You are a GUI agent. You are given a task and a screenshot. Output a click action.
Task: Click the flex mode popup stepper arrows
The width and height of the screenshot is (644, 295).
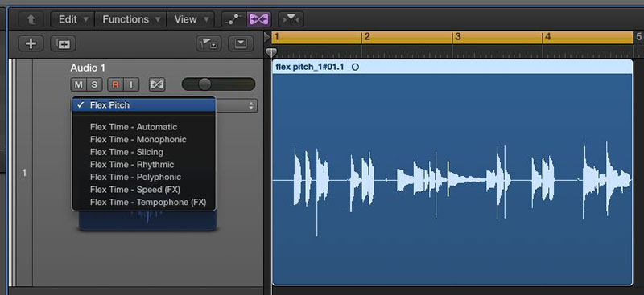(251, 105)
